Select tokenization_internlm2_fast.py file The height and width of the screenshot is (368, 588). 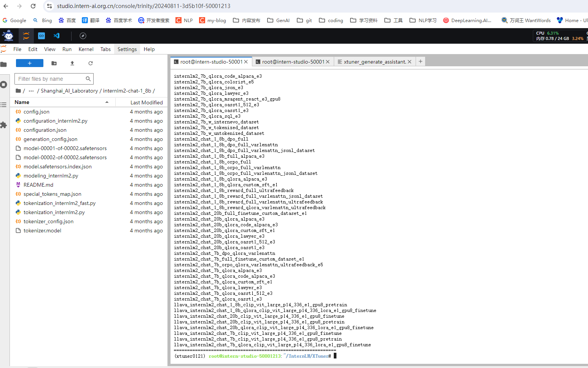pos(89,203)
